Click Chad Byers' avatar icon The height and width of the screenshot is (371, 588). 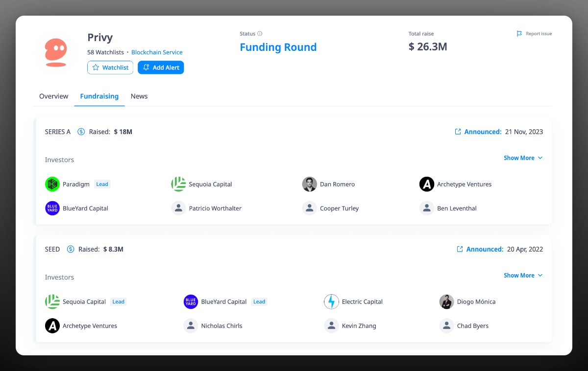(446, 325)
